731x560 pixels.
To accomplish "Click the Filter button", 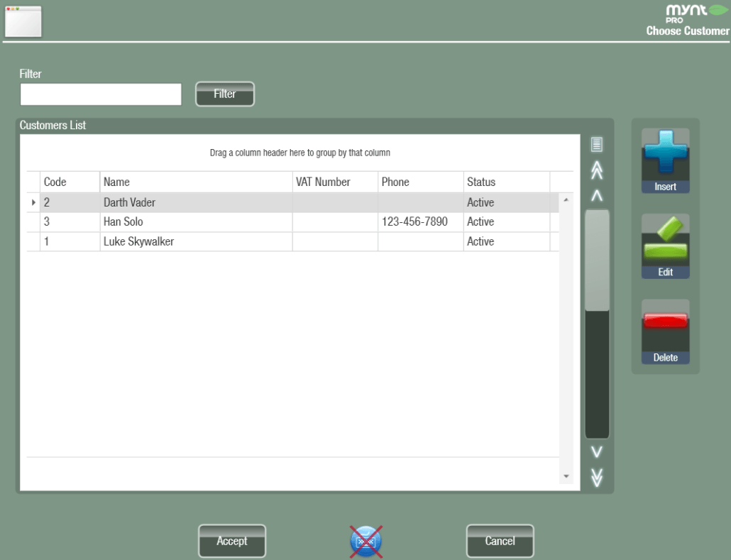I will pos(224,94).
